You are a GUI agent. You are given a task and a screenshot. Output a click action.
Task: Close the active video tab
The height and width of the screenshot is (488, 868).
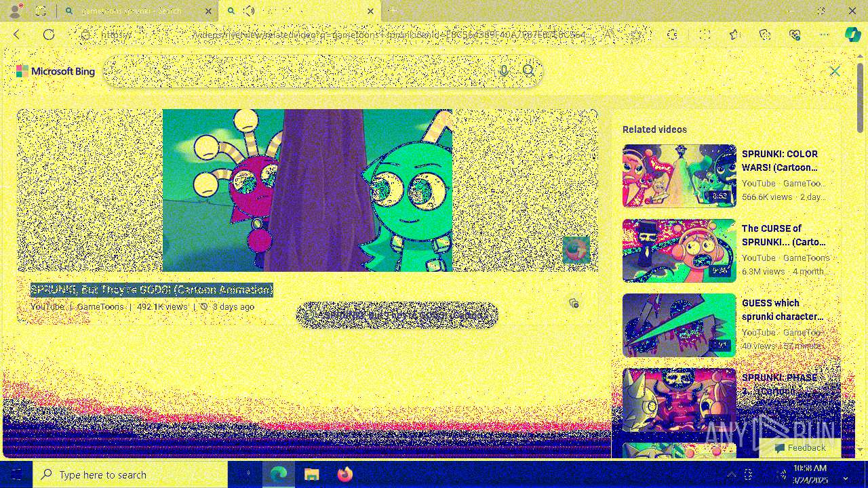tap(370, 11)
